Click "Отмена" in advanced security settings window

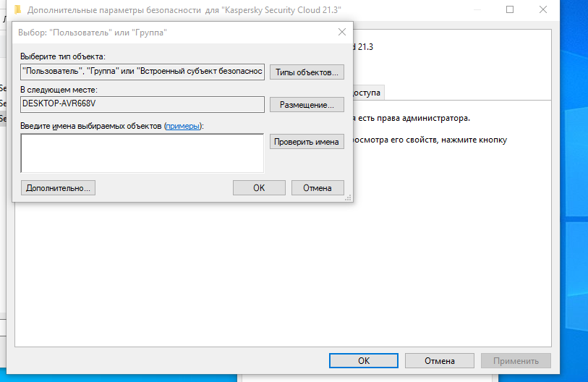pyautogui.click(x=440, y=360)
